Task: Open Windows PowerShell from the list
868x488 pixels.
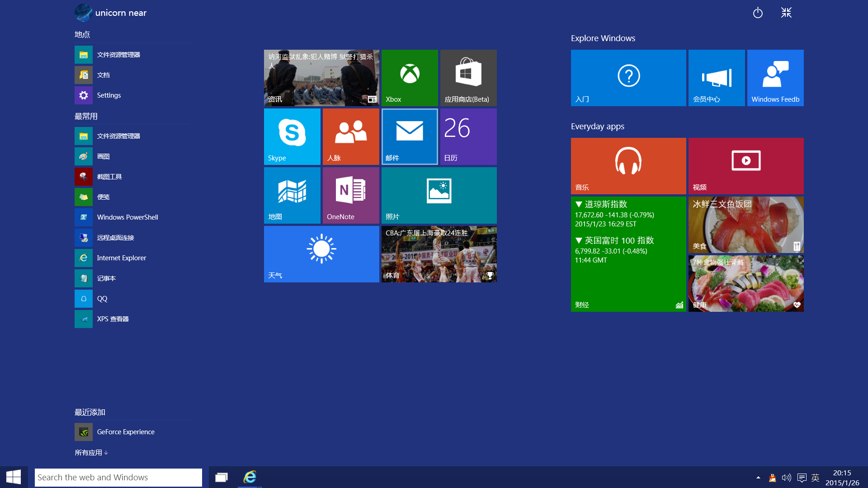Action: (127, 217)
